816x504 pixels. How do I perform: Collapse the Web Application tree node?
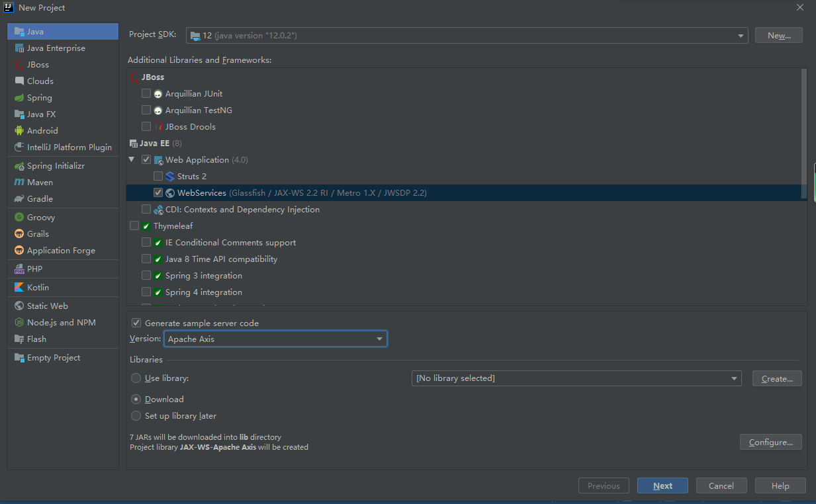click(x=132, y=159)
